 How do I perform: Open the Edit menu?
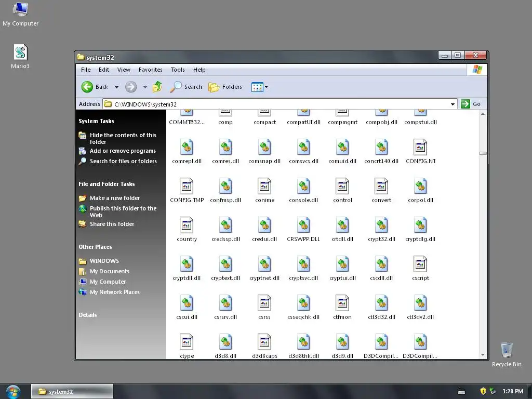pyautogui.click(x=104, y=70)
